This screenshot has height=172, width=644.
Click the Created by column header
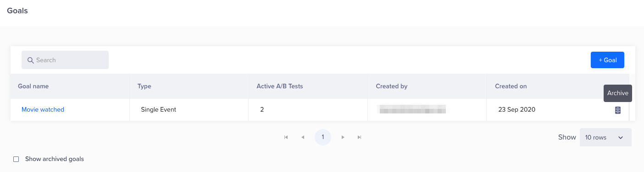coord(391,86)
